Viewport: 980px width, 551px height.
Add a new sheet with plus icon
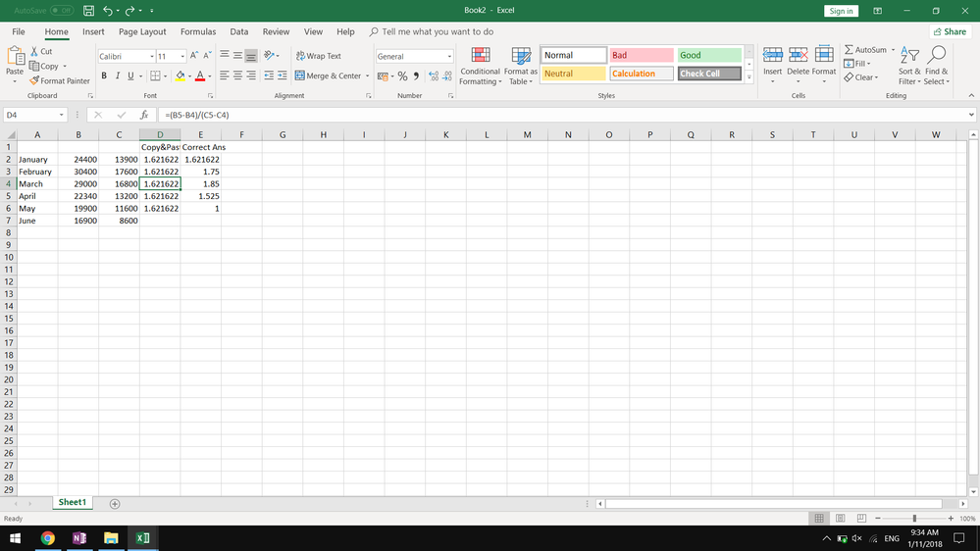115,504
